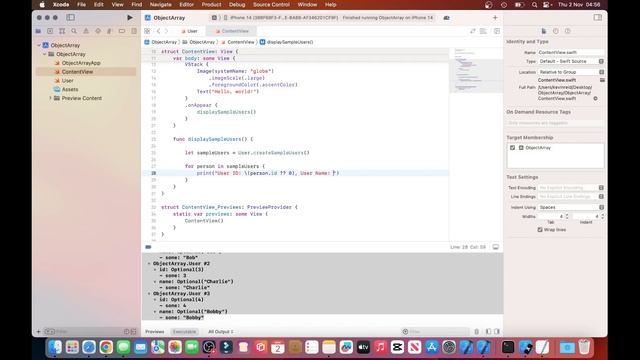The image size is (640, 360).
Task: Open the library with plus button
Action: (495, 18)
